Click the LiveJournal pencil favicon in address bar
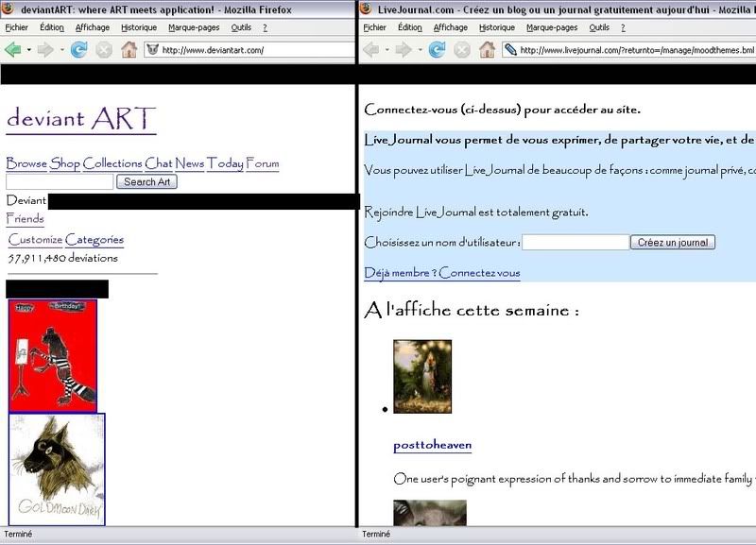Image resolution: width=756 pixels, height=545 pixels. click(510, 49)
